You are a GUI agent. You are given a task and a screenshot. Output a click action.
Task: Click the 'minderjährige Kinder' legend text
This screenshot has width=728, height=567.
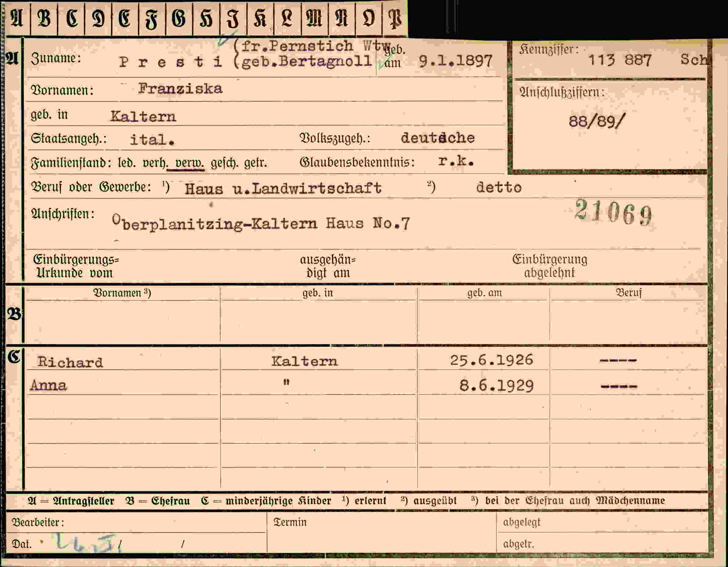[x=278, y=501]
